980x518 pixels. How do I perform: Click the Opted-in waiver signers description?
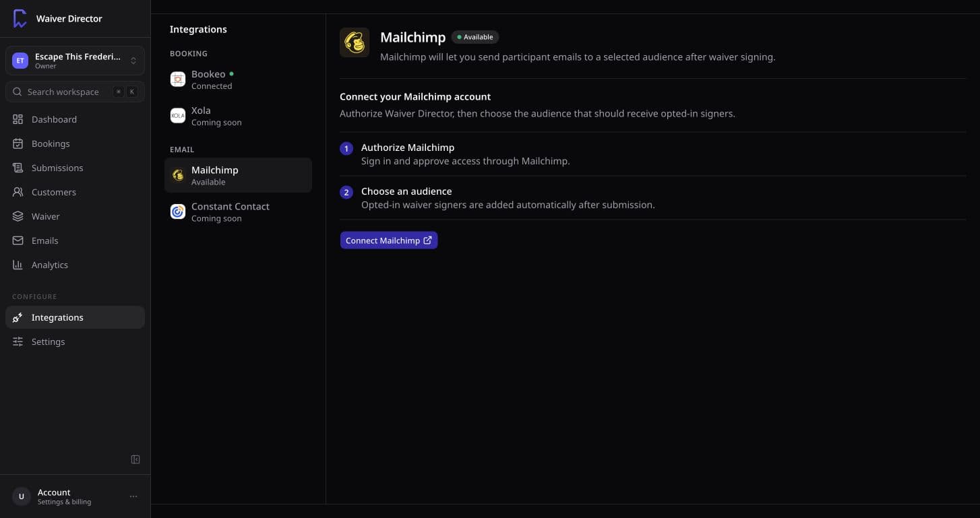pos(508,205)
